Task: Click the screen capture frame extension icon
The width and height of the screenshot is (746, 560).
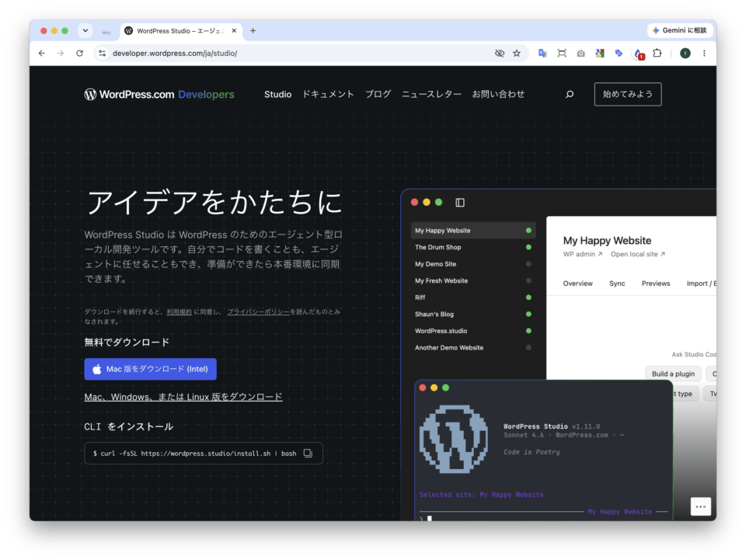Action: pyautogui.click(x=562, y=54)
